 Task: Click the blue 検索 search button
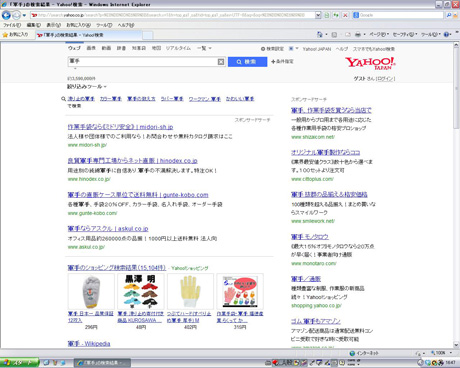247,62
